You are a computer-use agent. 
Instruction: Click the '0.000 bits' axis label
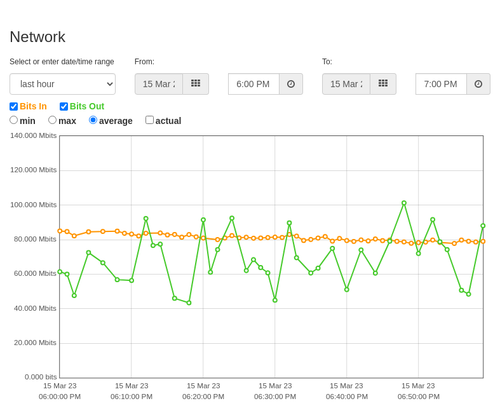point(41,377)
